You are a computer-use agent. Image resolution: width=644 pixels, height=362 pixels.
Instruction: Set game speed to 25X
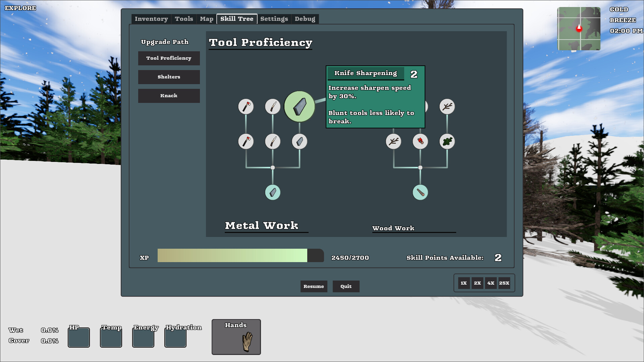(x=504, y=283)
